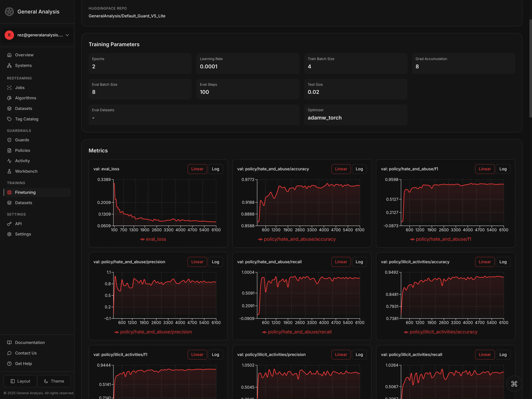Switch eval_loss chart to Log scale

click(x=215, y=169)
